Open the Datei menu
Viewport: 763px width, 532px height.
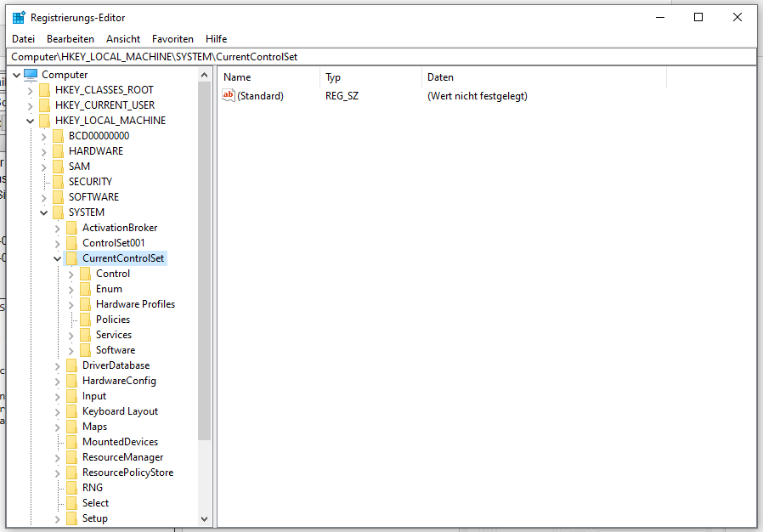point(23,39)
